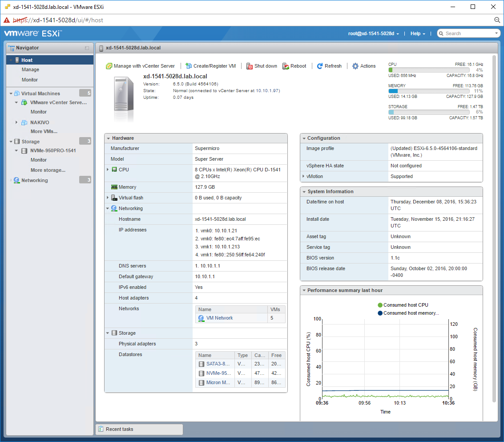504x442 pixels.
Task: Click the STORAGE usage progress bar
Action: coord(429,112)
